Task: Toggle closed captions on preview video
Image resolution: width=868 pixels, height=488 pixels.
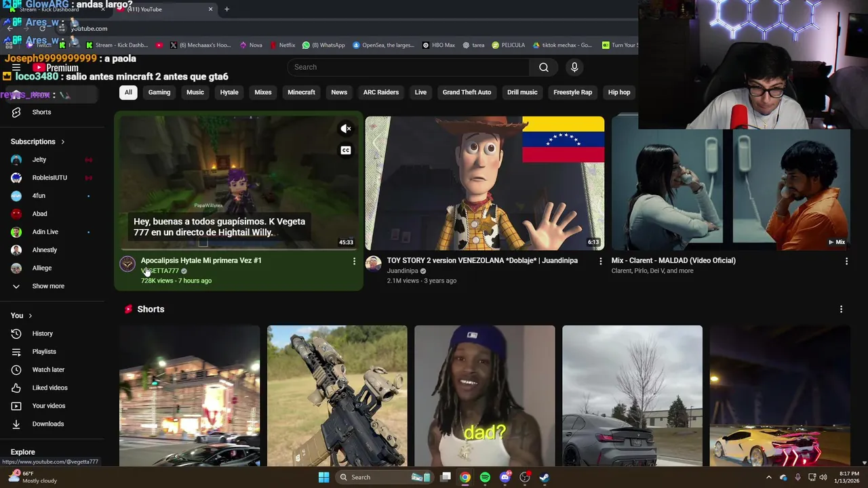Action: [x=346, y=150]
